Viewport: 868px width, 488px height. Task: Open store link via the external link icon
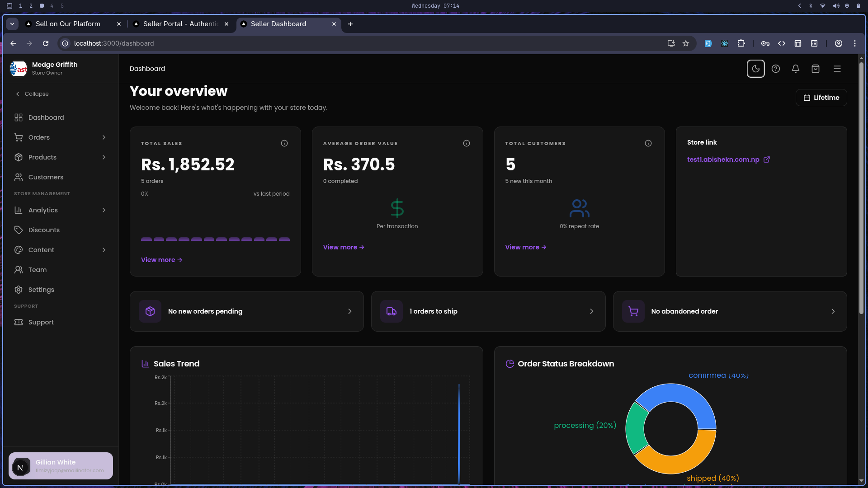click(x=767, y=160)
